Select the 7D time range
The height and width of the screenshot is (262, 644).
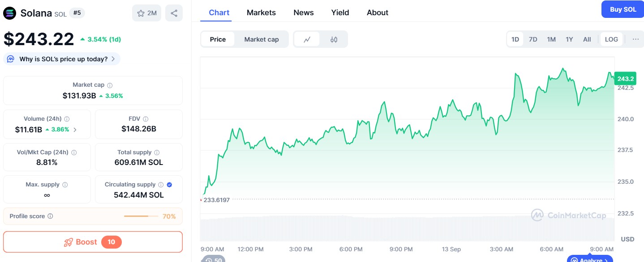533,39
